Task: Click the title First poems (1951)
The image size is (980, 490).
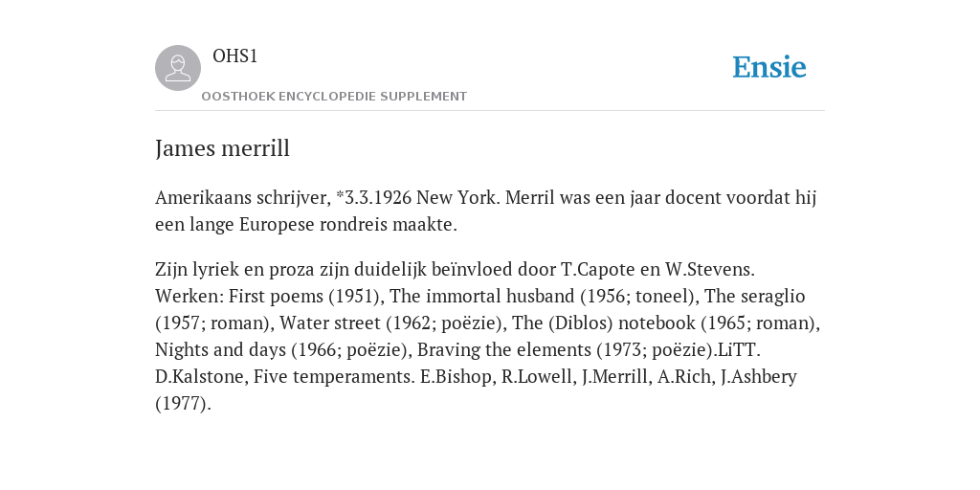Action: [x=305, y=297]
